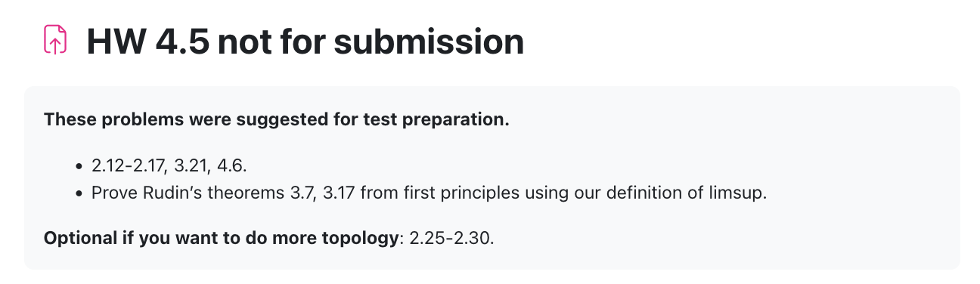Select the bold test preparation sentence
The width and height of the screenshot is (980, 284).
click(277, 120)
